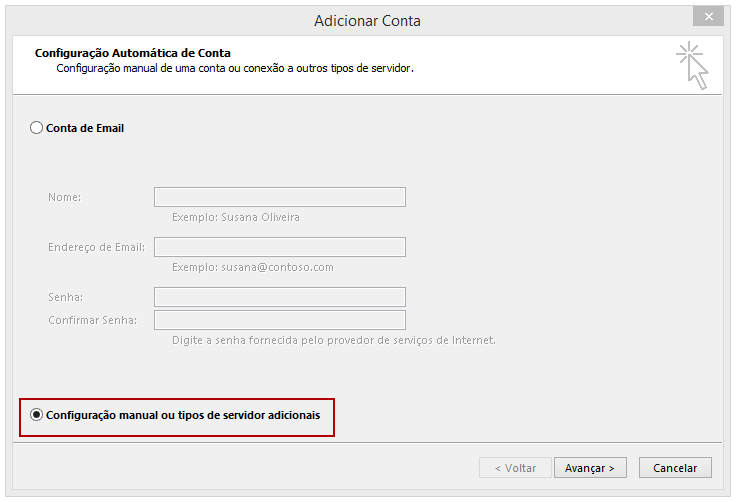
Task: Click the Nome text field
Action: [279, 197]
